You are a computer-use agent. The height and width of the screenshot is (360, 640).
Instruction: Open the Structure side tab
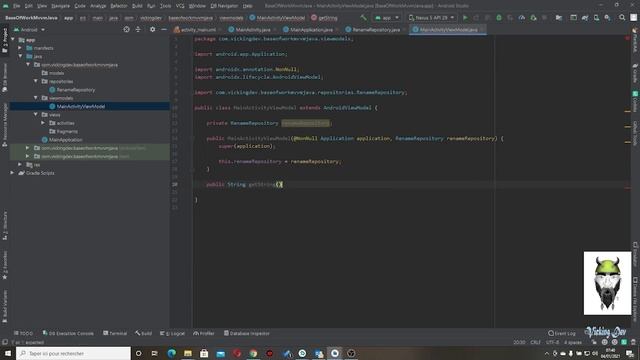pos(4,226)
